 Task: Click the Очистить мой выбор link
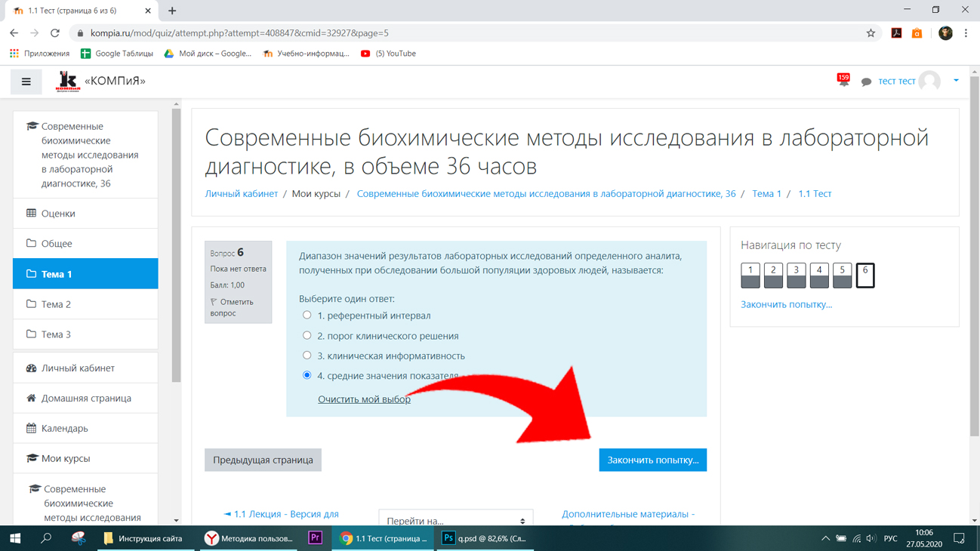[x=364, y=399]
